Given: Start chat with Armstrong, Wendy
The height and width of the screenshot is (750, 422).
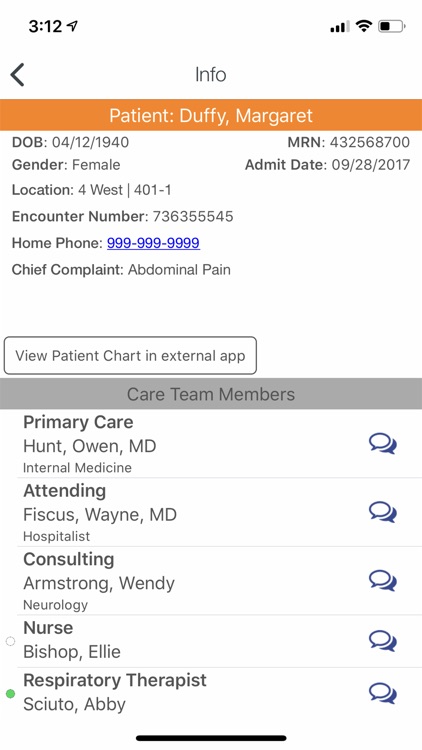Looking at the screenshot, I should 383,581.
